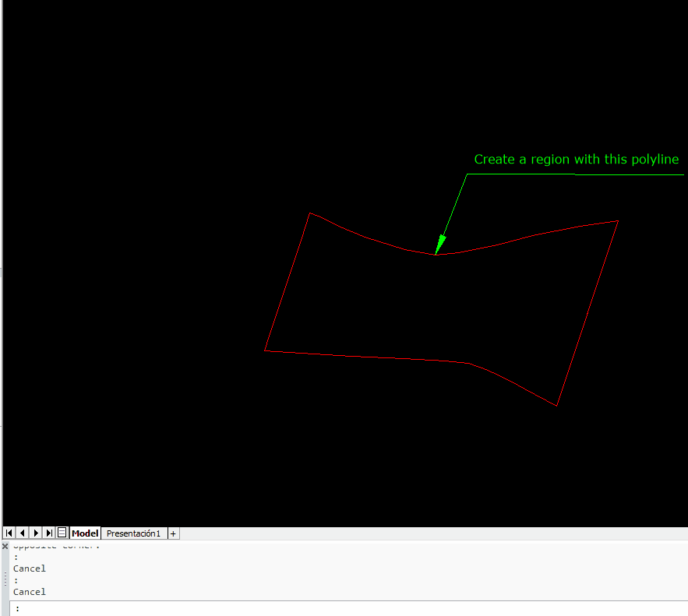Pick the red polyline's straight left edge

coord(288,282)
